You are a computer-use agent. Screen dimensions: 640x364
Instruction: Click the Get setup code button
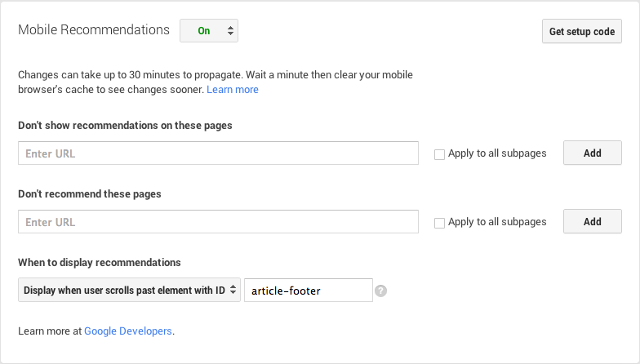(581, 32)
